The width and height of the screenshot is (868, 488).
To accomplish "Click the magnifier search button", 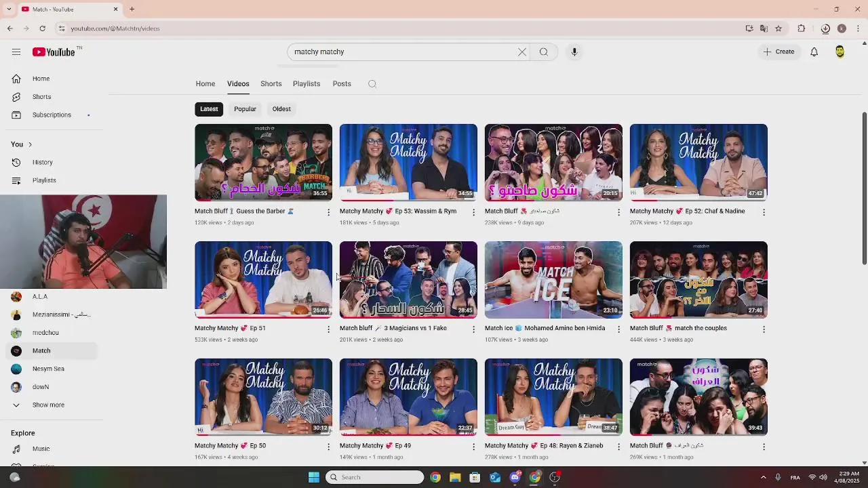I will pyautogui.click(x=544, y=52).
